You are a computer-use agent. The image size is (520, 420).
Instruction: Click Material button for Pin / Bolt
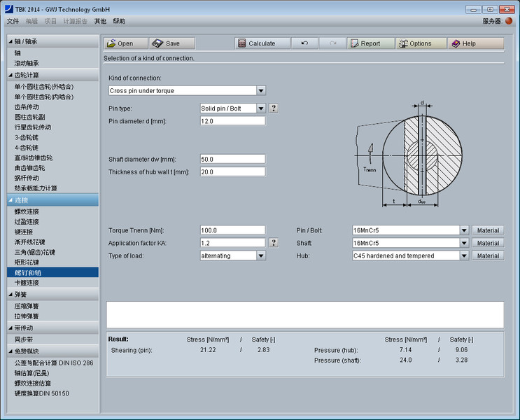coord(488,230)
